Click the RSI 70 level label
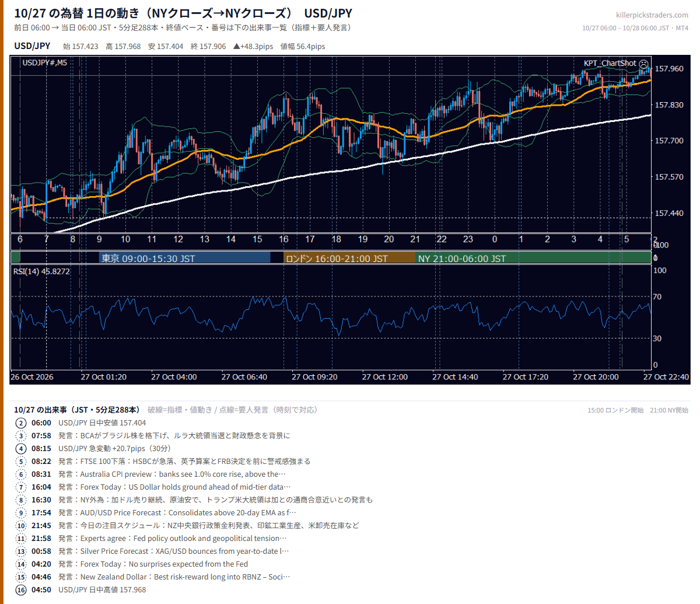The image size is (700, 604). coord(657,297)
